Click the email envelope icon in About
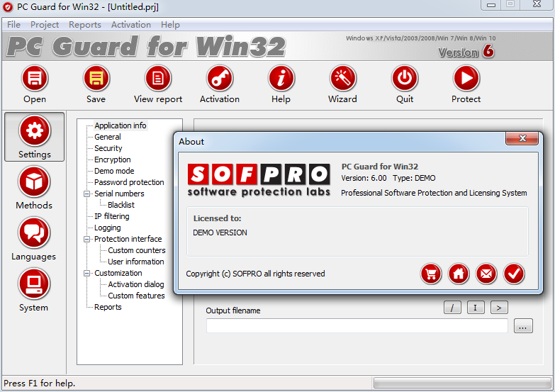 [x=486, y=274]
